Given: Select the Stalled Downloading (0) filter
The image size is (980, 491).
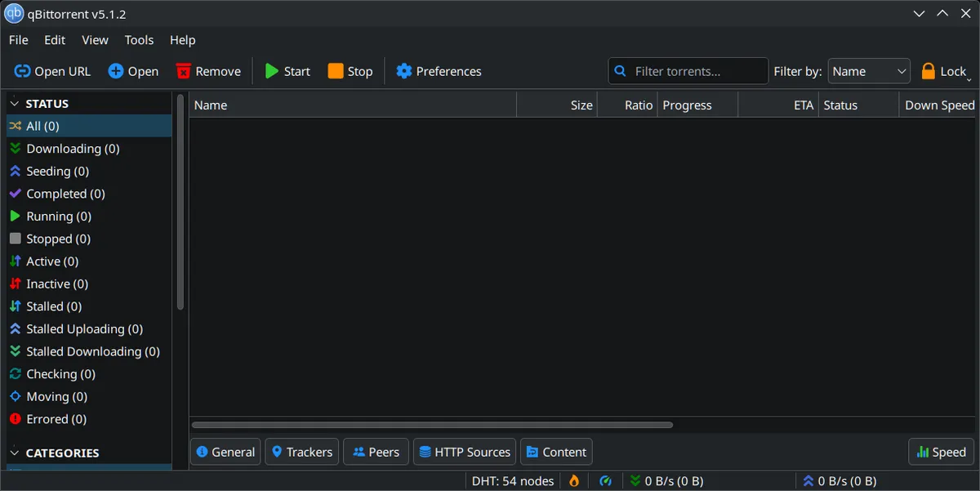Looking at the screenshot, I should click(89, 351).
